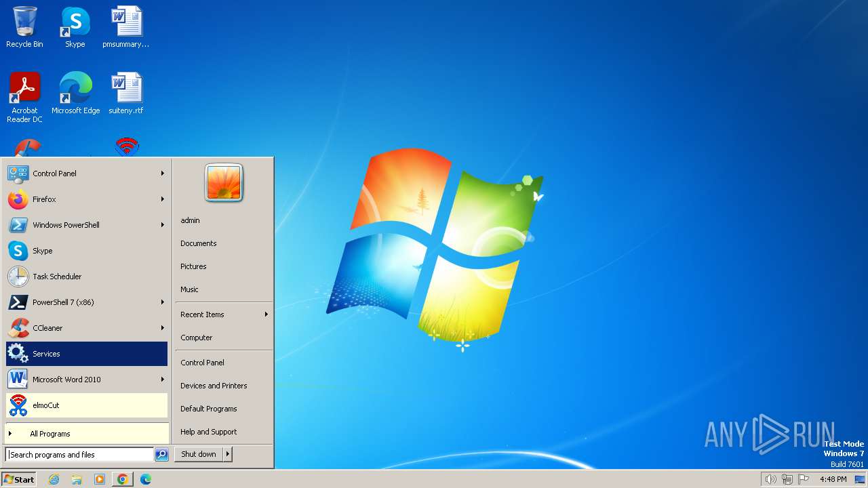Viewport: 868px width, 488px height.
Task: Click the elmoCut icon in Start menu
Action: tap(18, 405)
